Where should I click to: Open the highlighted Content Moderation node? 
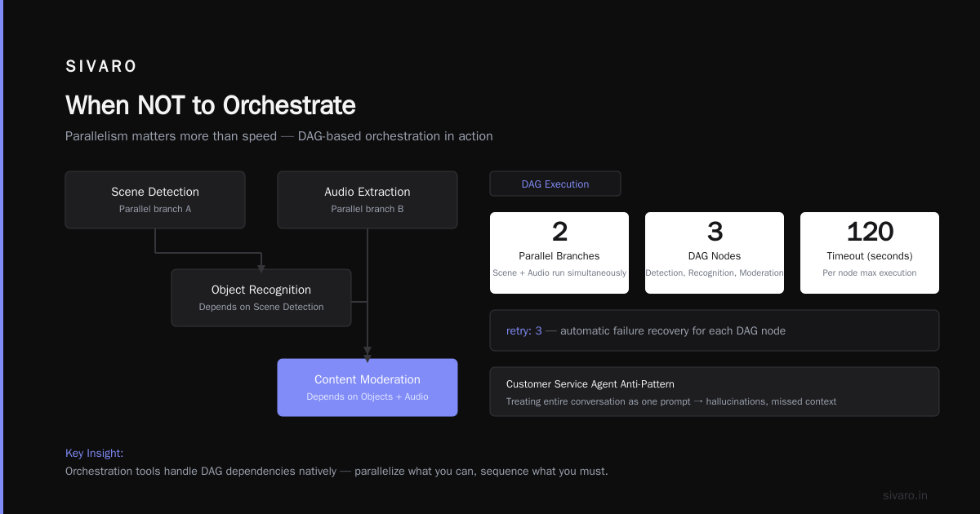click(x=367, y=388)
